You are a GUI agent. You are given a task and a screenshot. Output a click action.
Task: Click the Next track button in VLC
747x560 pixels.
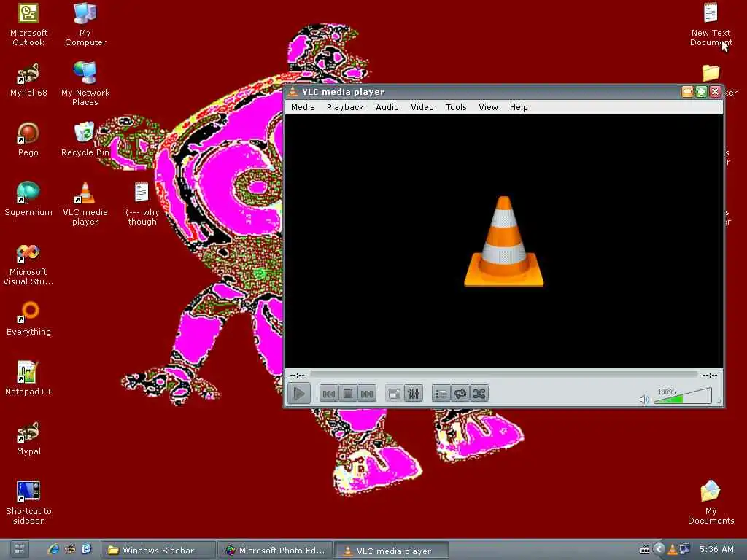[x=367, y=394]
